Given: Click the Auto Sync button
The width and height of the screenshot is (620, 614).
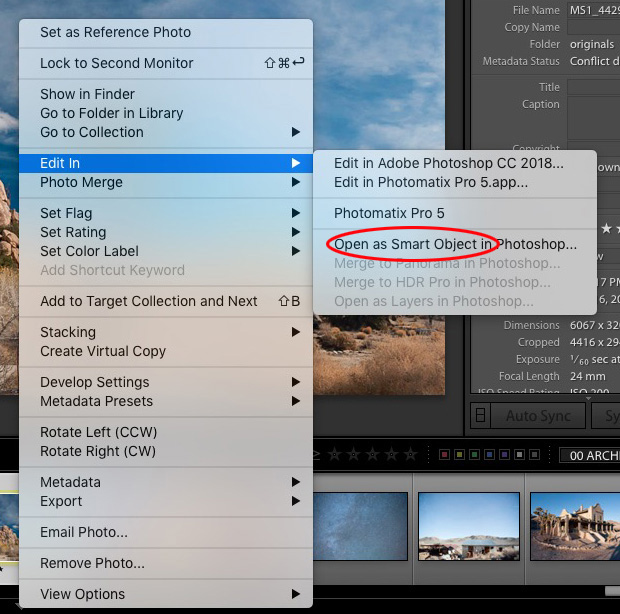Looking at the screenshot, I should (538, 416).
